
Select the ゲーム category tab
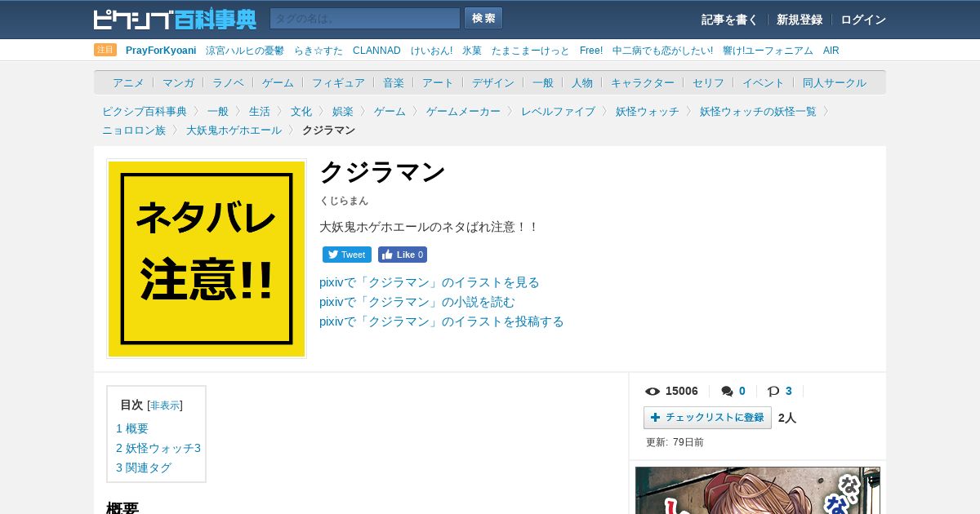pos(278,82)
